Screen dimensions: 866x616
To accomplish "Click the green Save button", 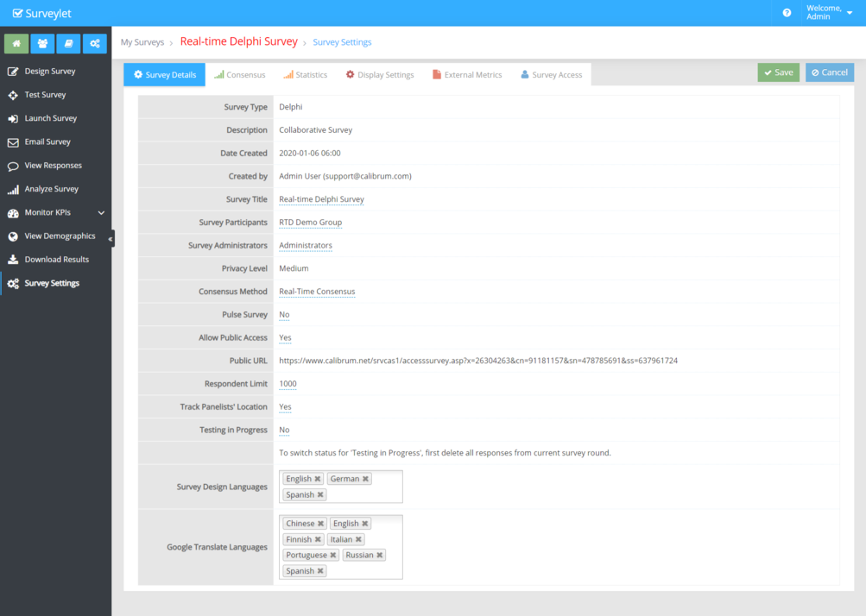I will (778, 72).
